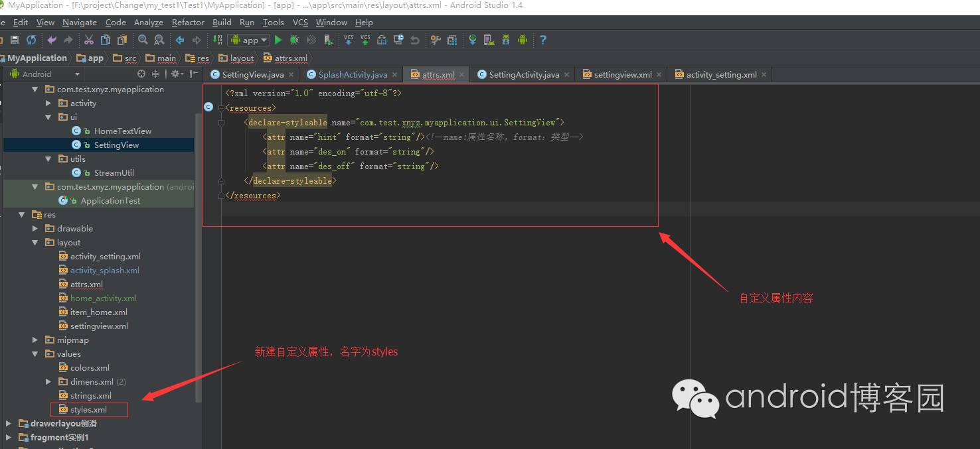The width and height of the screenshot is (980, 449).
Task: Click the VCS Commit Changes icon
Action: pyautogui.click(x=365, y=40)
